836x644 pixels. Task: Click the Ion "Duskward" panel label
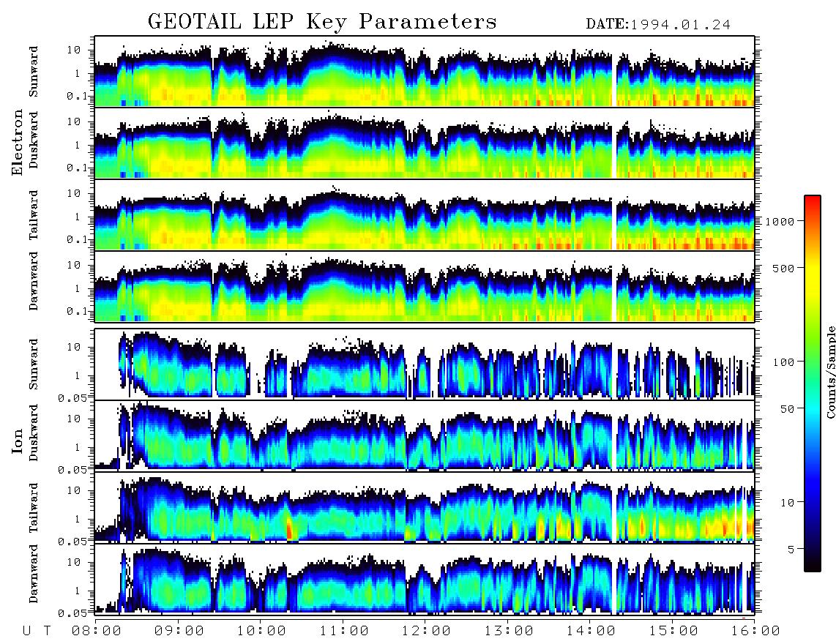pos(34,433)
